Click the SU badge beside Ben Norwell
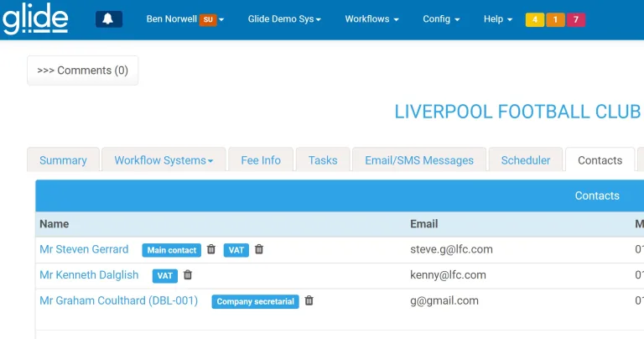The width and height of the screenshot is (644, 339). 208,19
